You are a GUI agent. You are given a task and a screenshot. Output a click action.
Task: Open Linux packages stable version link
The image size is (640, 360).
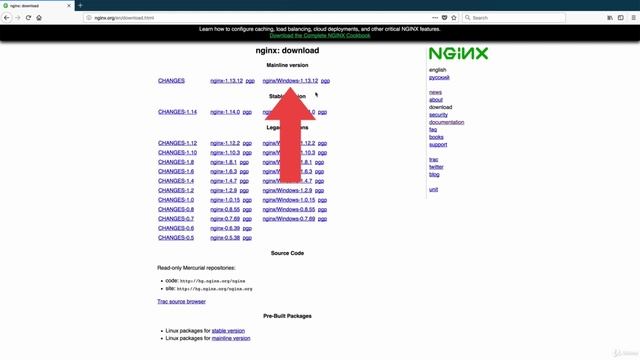pos(228,331)
